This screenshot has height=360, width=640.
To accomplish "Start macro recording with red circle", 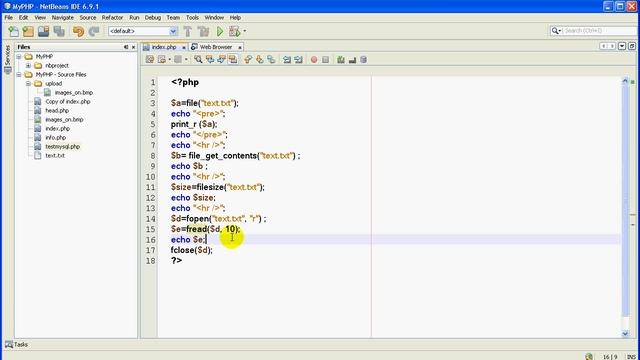I will pyautogui.click(x=314, y=60).
